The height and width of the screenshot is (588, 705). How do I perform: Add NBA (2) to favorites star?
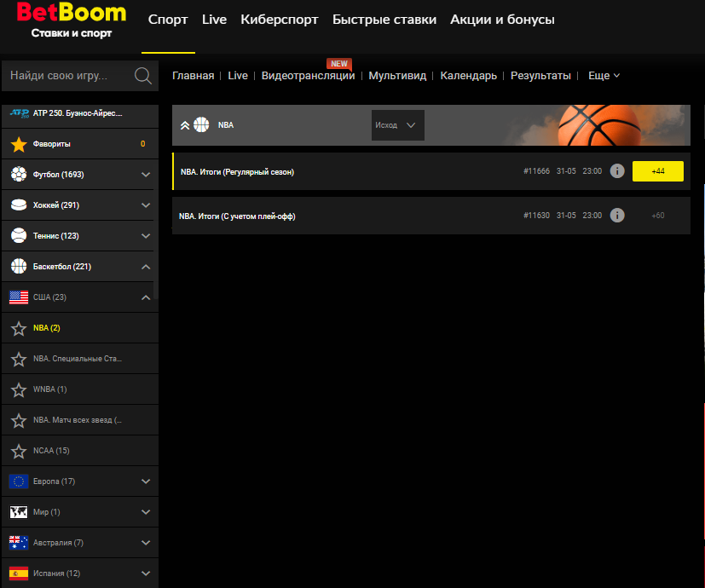tap(19, 328)
